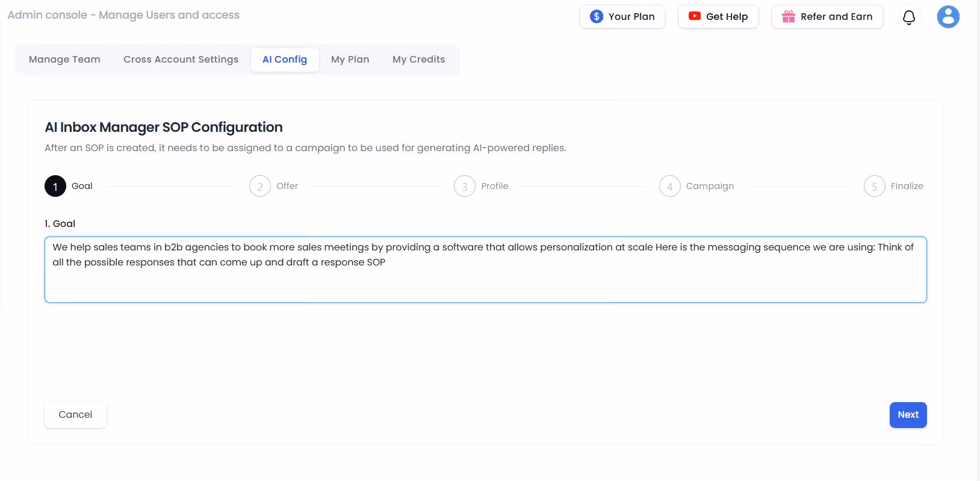Viewport: 980px width, 481px height.
Task: Click the notification bell icon
Action: (909, 17)
